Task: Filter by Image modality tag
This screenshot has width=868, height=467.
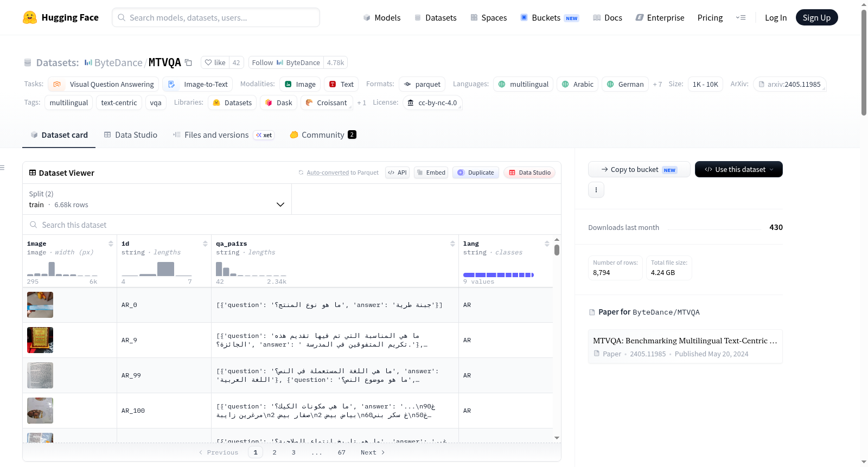Action: coord(300,84)
